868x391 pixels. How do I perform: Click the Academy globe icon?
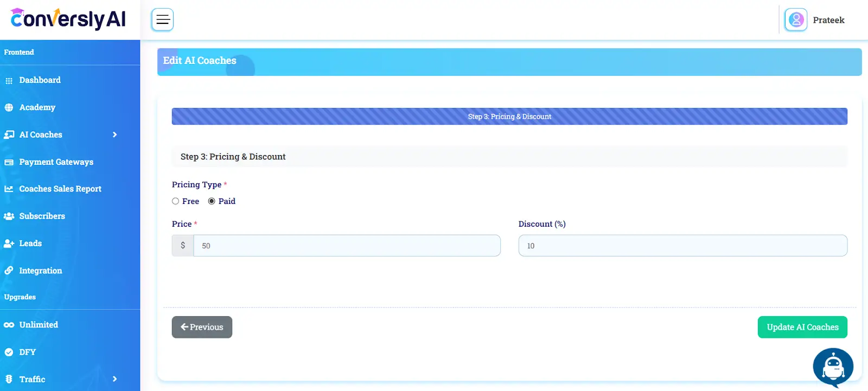pos(9,107)
